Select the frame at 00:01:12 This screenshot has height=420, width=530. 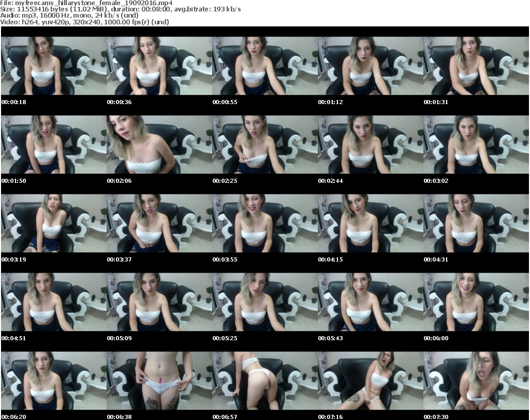point(371,66)
